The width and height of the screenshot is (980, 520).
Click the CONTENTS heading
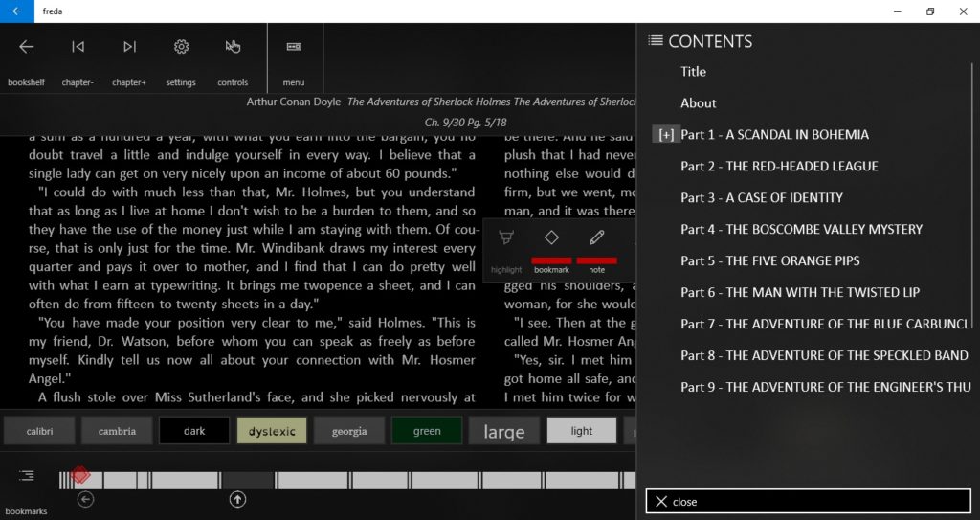click(710, 41)
